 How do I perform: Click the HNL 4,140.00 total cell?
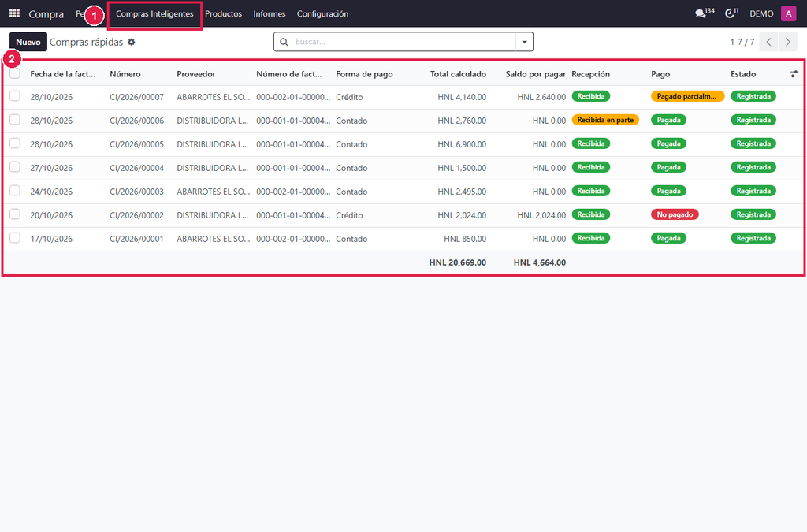pos(462,97)
